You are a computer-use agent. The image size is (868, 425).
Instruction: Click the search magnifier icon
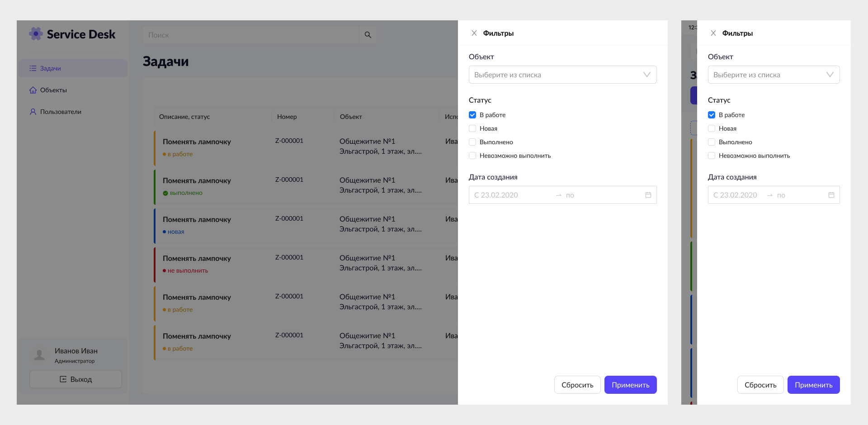(x=368, y=35)
